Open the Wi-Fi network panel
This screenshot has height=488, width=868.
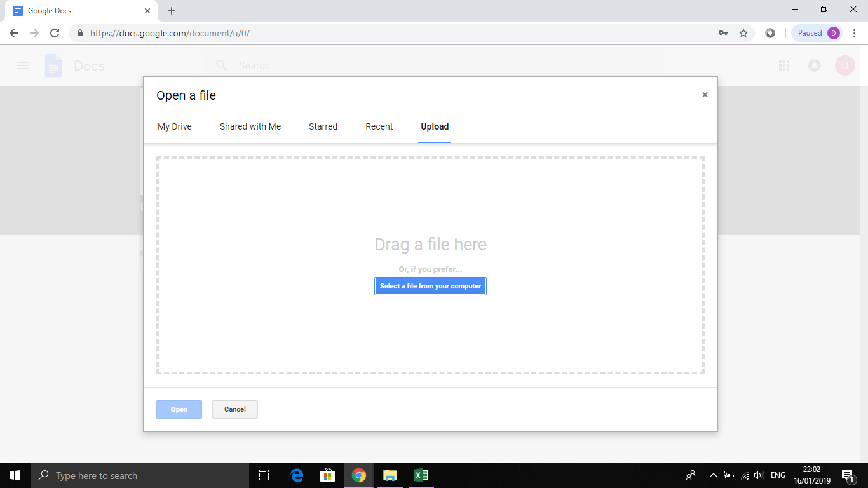[745, 475]
